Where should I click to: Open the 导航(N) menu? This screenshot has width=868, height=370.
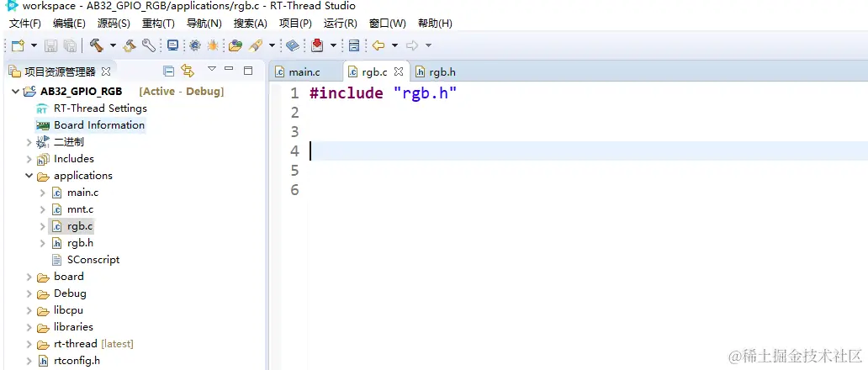[x=204, y=24]
